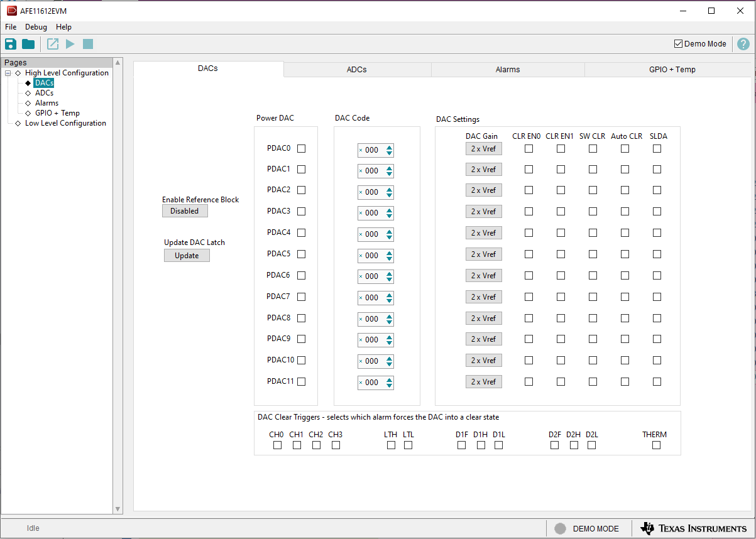This screenshot has height=539, width=756.
Task: Open Help via the question mark icon
Action: coord(743,43)
